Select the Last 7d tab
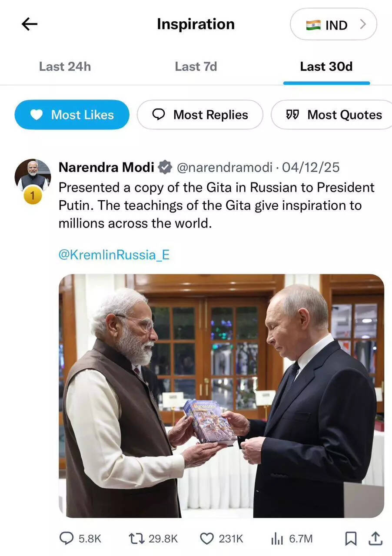The image size is (392, 556). click(196, 66)
